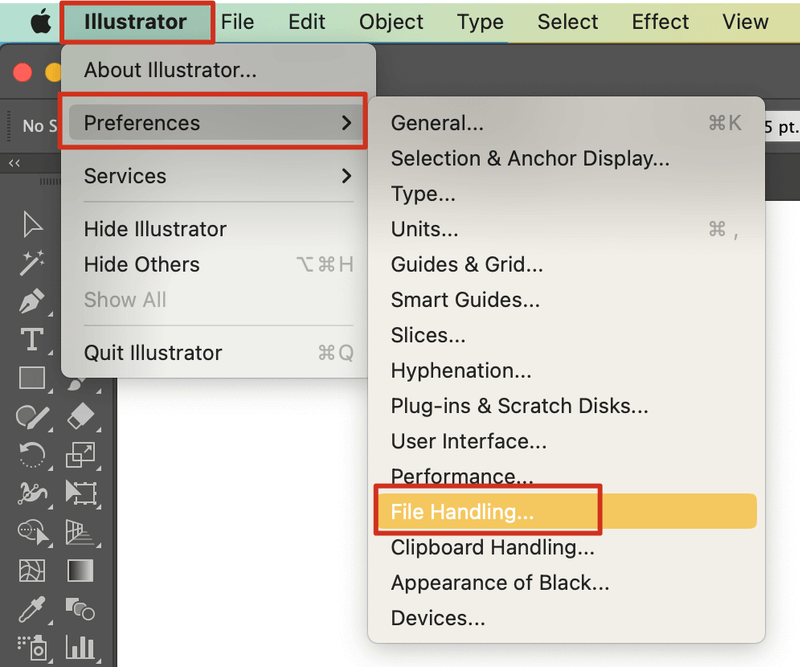The image size is (800, 667).
Task: Open the Illustrator menu
Action: 137,21
